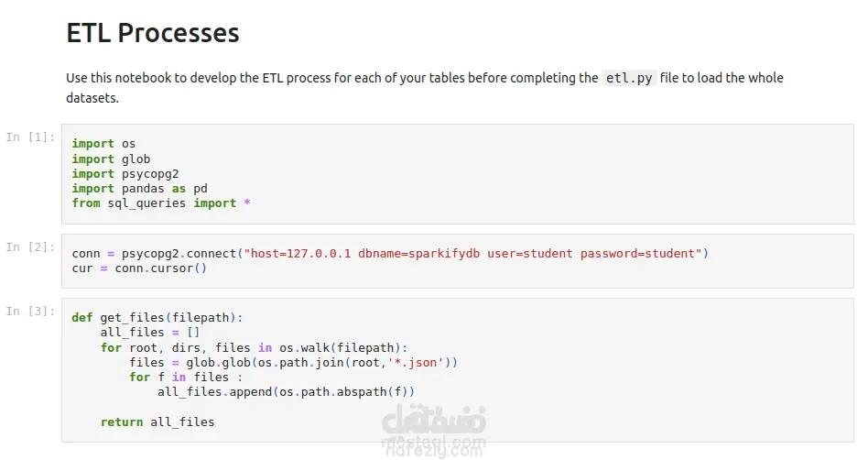Place cursor on "import os" line

(105, 144)
